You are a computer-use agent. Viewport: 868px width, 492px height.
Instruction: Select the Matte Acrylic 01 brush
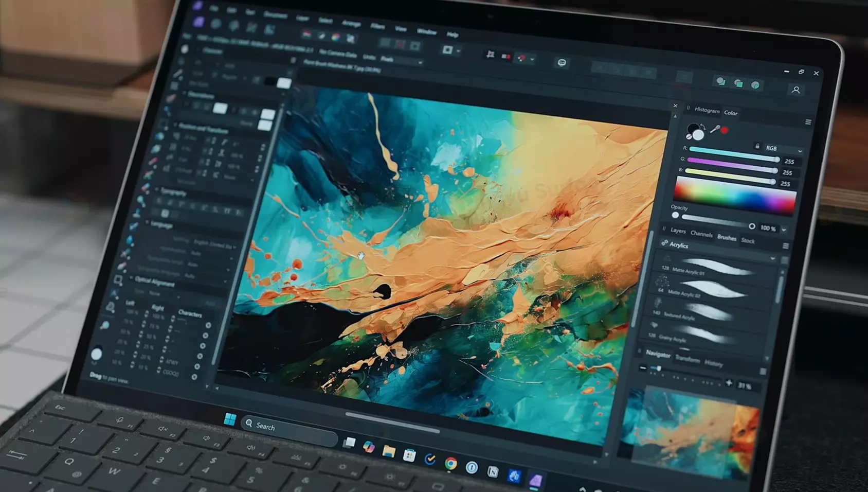click(x=717, y=268)
